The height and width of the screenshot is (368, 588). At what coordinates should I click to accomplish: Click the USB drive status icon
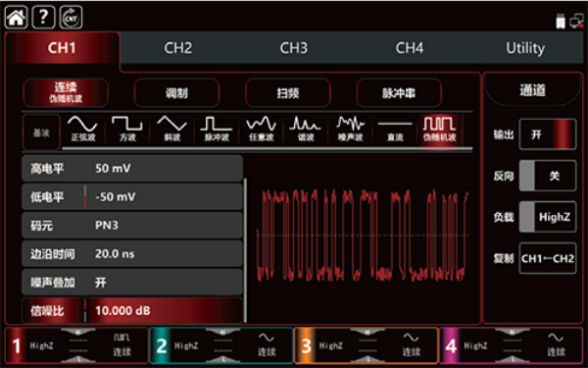click(x=561, y=22)
